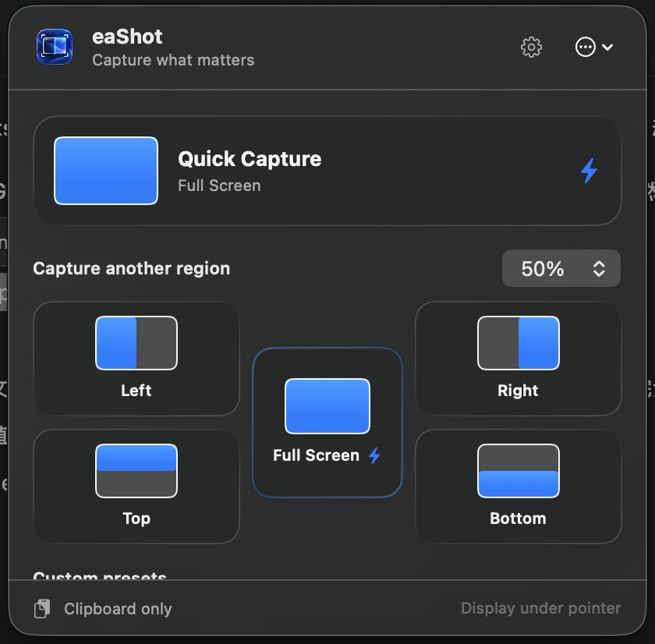Click the Capture another region heading
Viewport: 655px width, 644px height.
click(132, 268)
